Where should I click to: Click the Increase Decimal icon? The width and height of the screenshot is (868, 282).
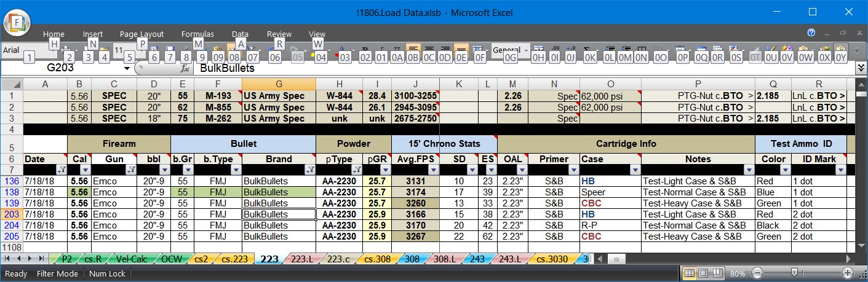(x=554, y=50)
